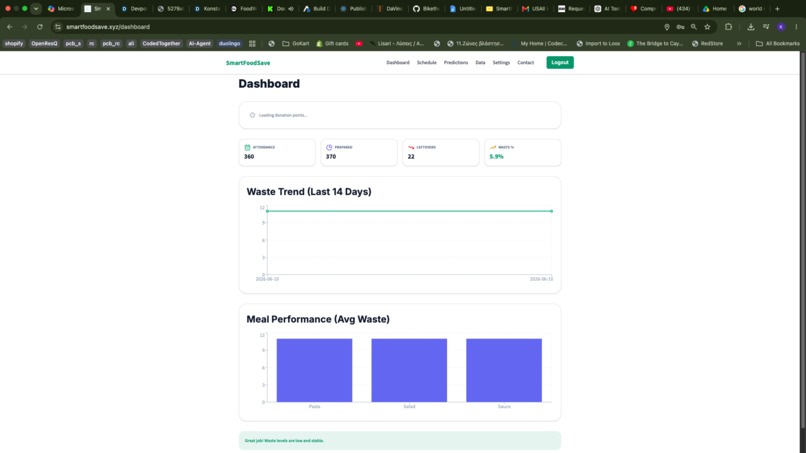Switch to the Gmail USAII tab

534,9
